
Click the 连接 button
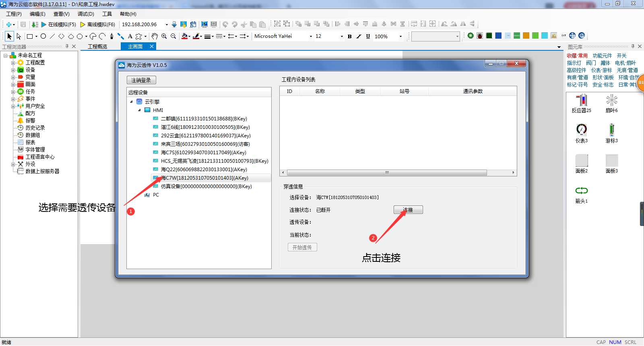click(x=408, y=210)
